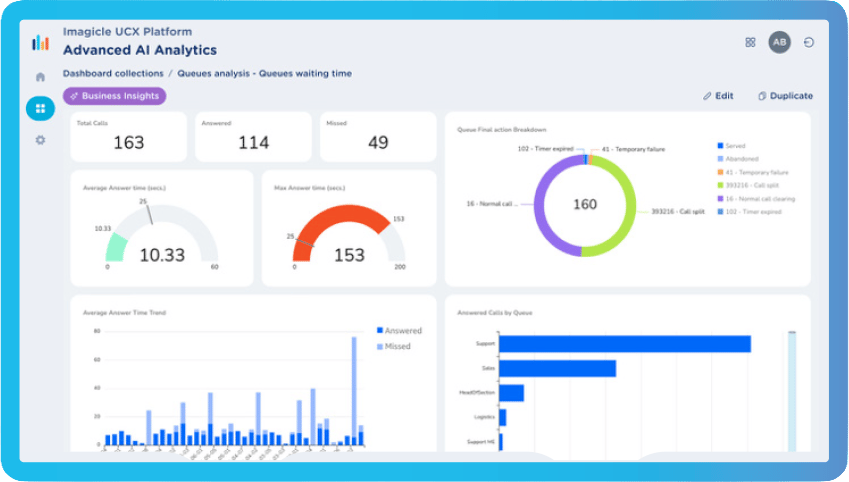Click the 393216 - Call split donut label

coord(677,212)
